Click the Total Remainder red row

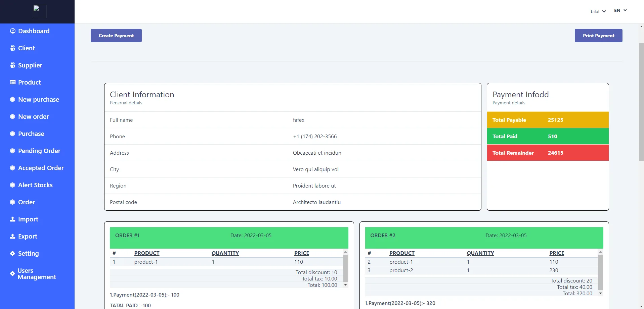pyautogui.click(x=548, y=153)
